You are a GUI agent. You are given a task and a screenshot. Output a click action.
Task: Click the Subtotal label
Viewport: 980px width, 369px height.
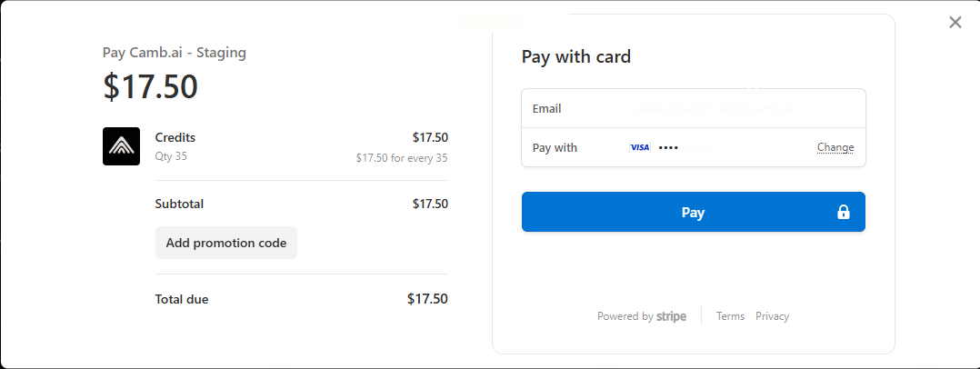[181, 204]
